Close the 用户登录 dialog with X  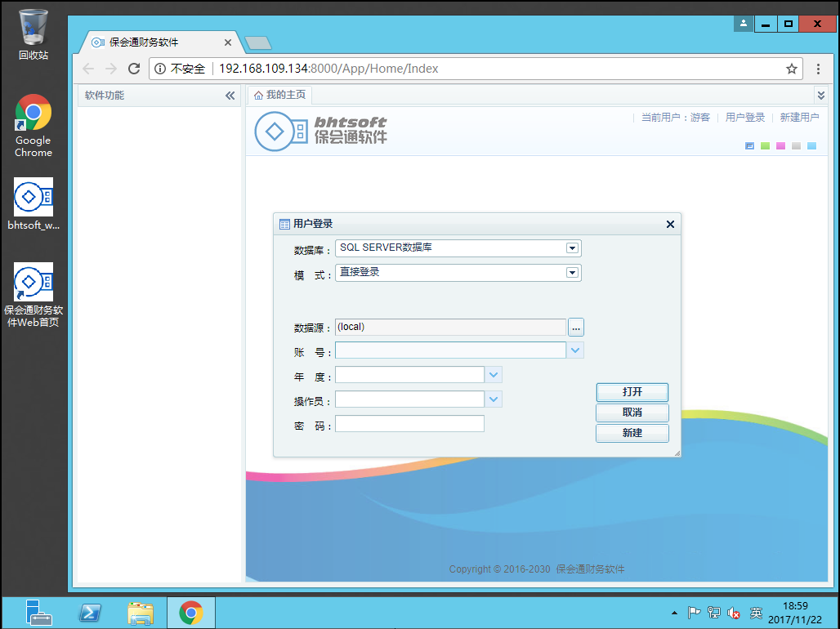pos(670,224)
